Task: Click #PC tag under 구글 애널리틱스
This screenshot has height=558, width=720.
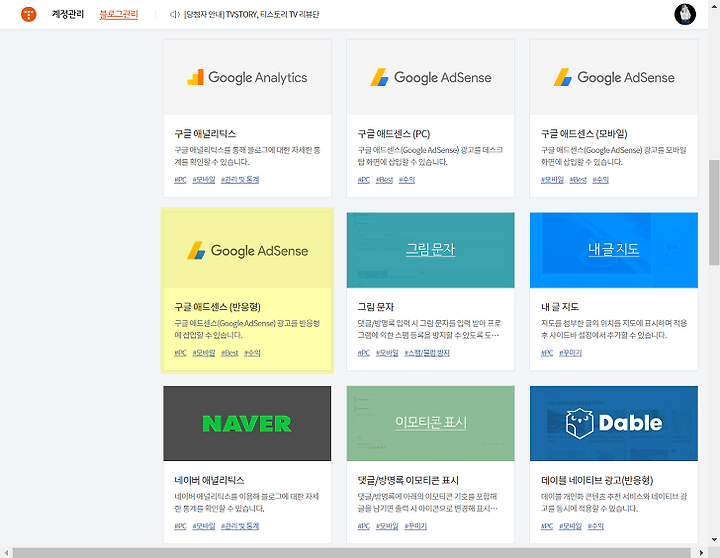Action: 180,180
